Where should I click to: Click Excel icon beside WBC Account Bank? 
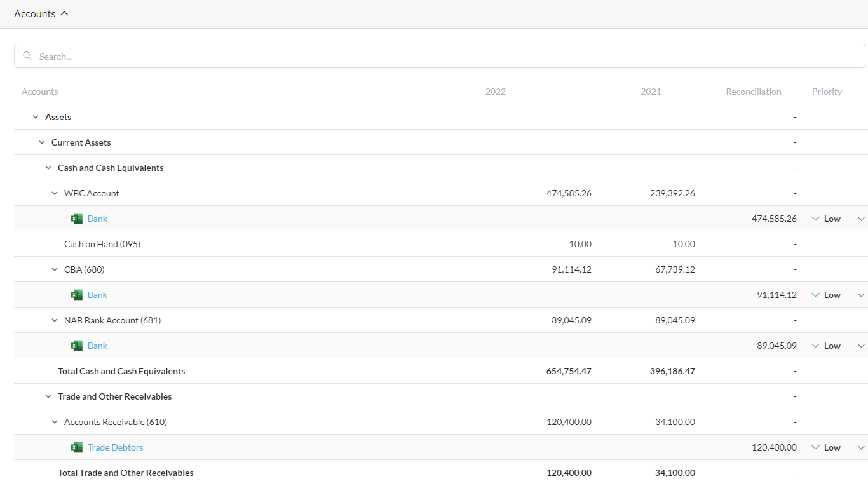77,219
